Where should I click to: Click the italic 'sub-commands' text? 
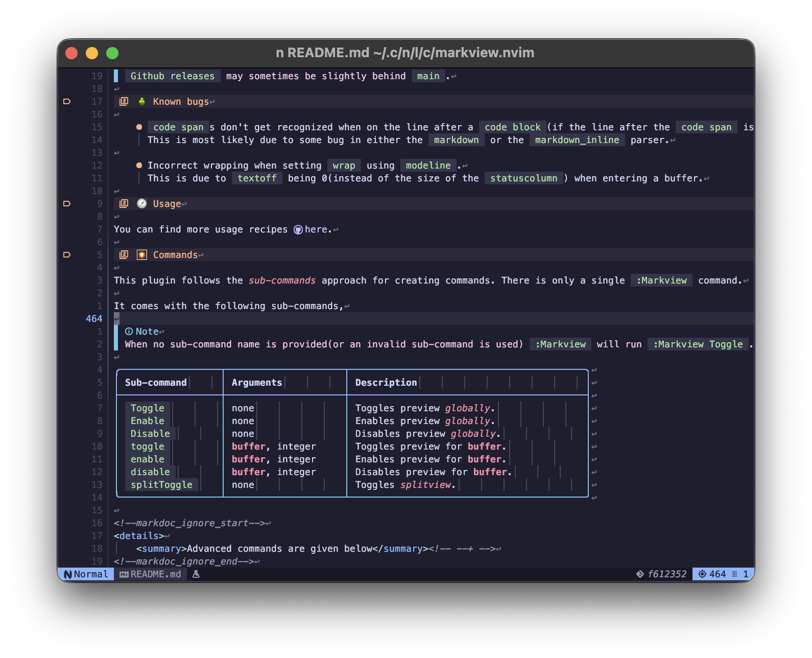pyautogui.click(x=282, y=280)
